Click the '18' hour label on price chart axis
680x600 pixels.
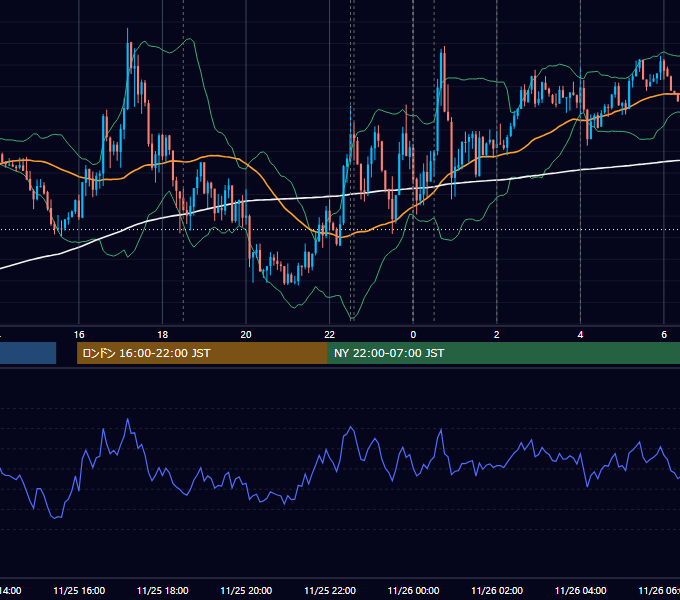(x=163, y=335)
